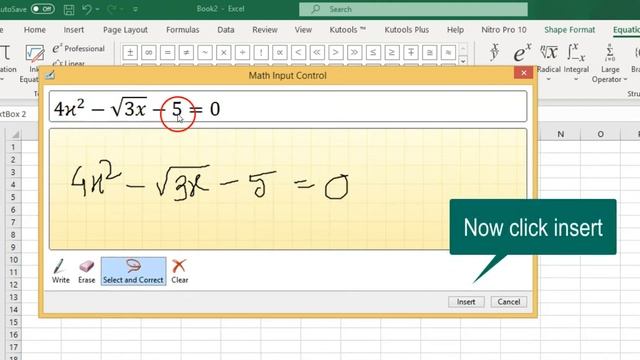Click the Redo arrow icon
The height and width of the screenshot is (360, 640).
111,9
